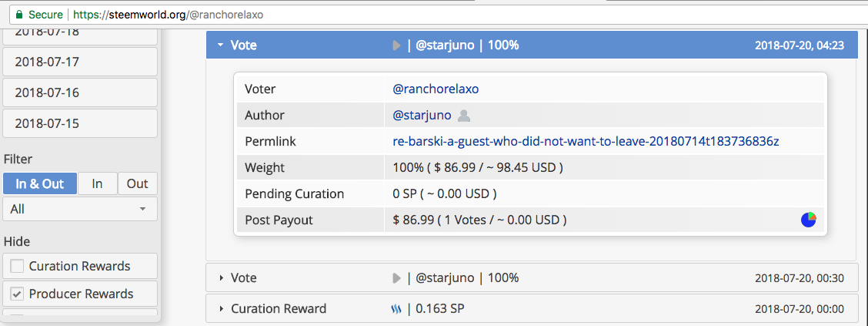Image resolution: width=868 pixels, height=326 pixels.
Task: Open the @starjuno author link
Action: (422, 116)
